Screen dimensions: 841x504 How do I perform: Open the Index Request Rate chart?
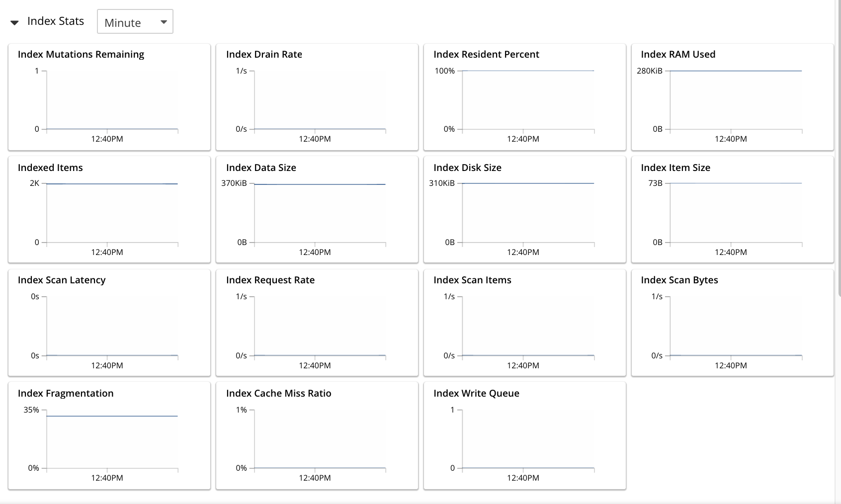click(x=317, y=323)
